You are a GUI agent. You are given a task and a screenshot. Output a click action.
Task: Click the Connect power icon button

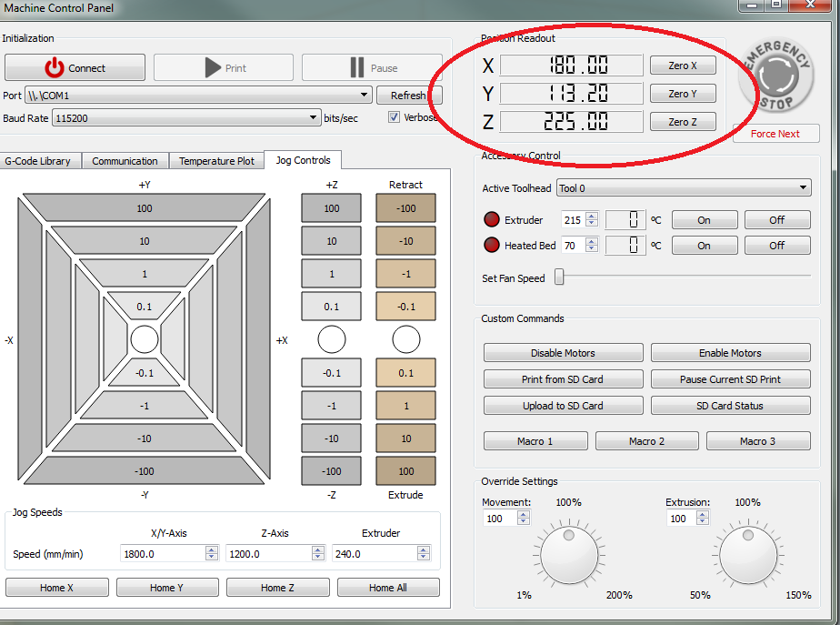pyautogui.click(x=75, y=68)
